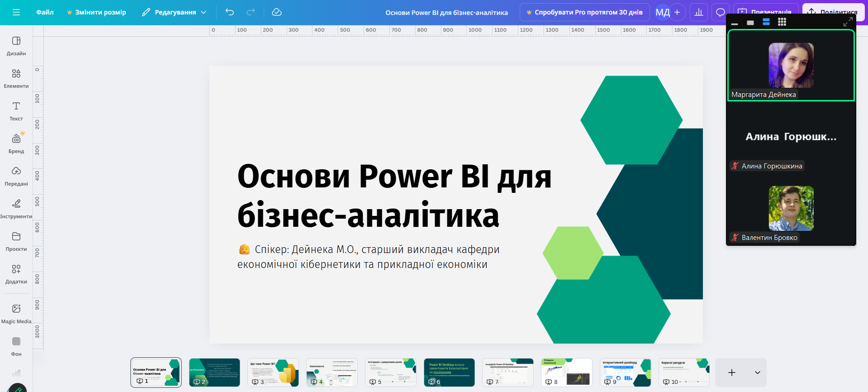
Task: Open the Елементи panel
Action: pos(16,78)
